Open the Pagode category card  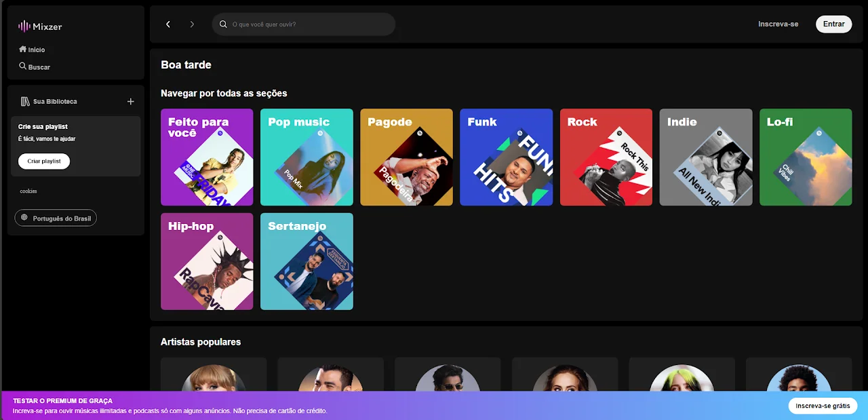406,157
